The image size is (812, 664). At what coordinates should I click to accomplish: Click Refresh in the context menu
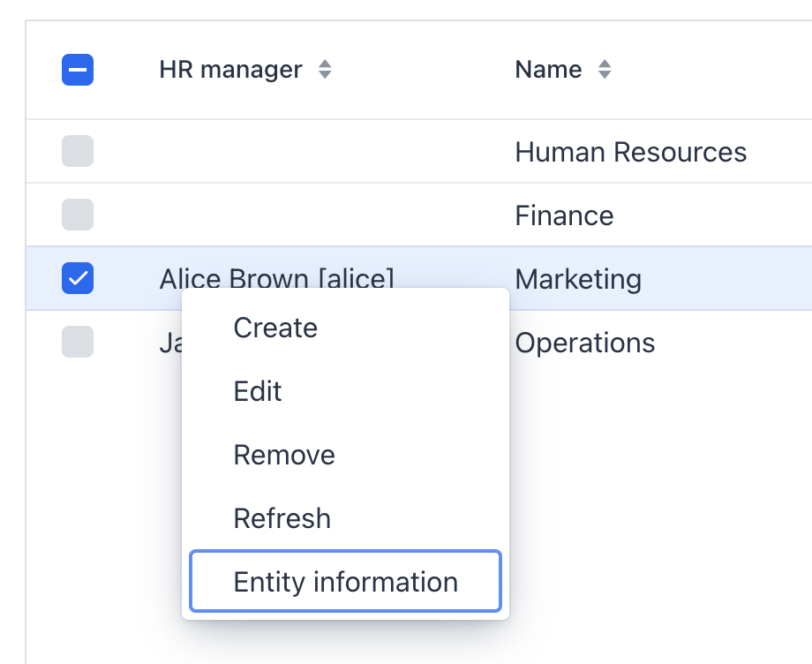coord(282,518)
